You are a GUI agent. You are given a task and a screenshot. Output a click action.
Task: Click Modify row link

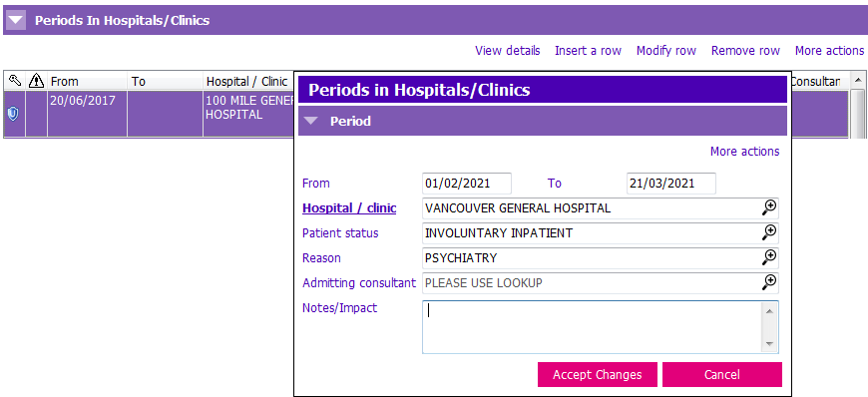665,51
